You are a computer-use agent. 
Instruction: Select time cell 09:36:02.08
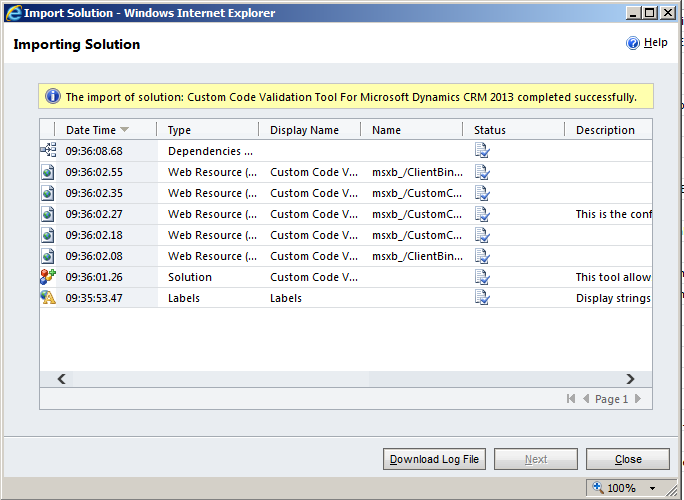tap(94, 256)
